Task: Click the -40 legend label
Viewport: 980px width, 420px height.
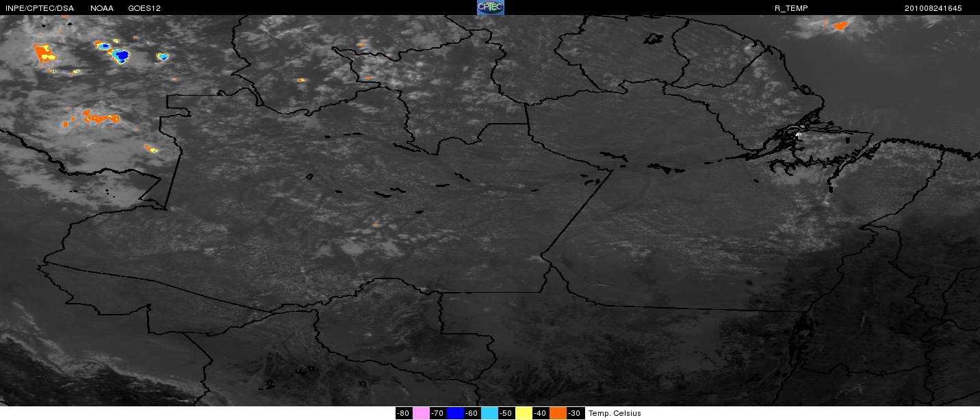Action: pos(541,413)
